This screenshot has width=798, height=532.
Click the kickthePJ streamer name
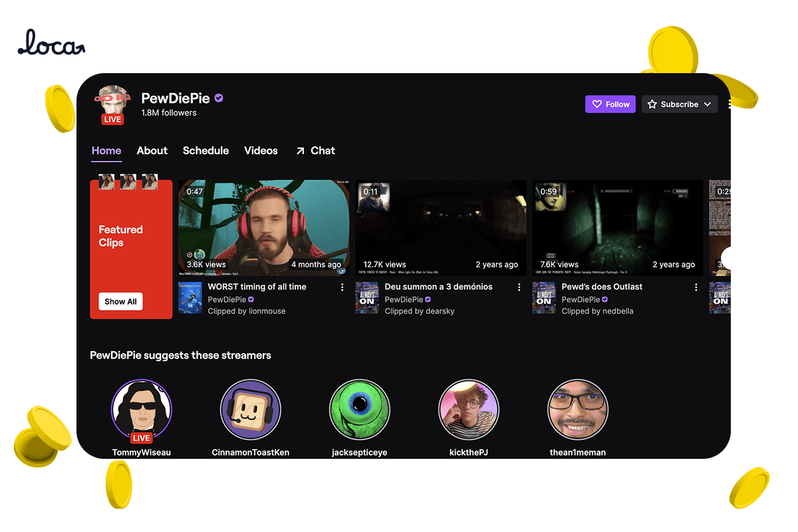pyautogui.click(x=468, y=452)
